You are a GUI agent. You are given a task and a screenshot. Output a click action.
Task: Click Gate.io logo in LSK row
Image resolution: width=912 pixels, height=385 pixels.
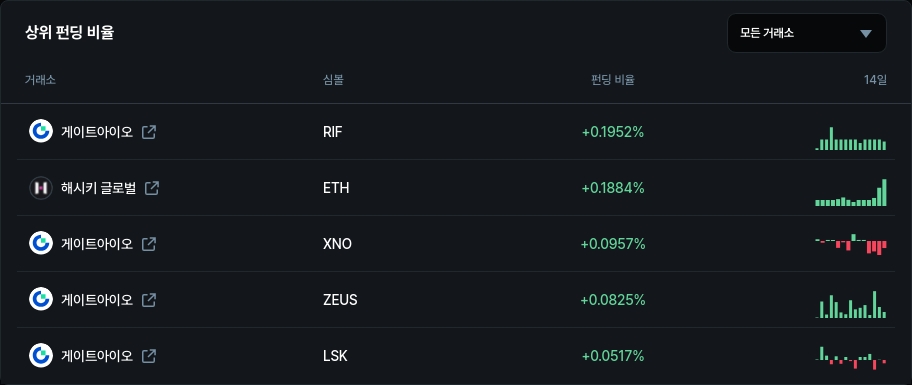tap(41, 355)
